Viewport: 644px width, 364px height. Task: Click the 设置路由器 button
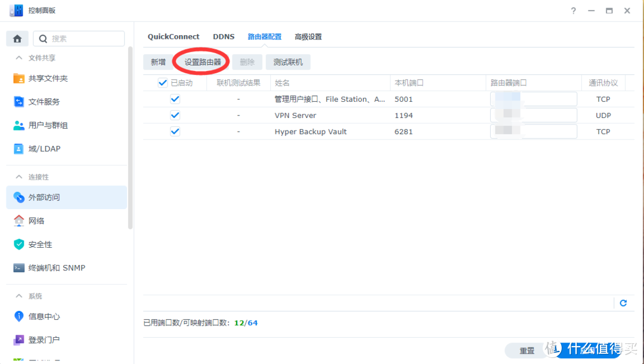pos(203,62)
